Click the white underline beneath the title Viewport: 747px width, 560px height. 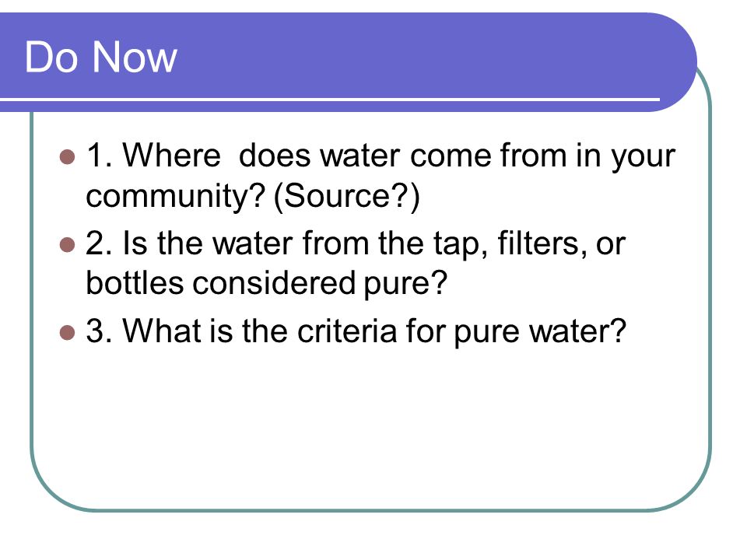pos(330,100)
